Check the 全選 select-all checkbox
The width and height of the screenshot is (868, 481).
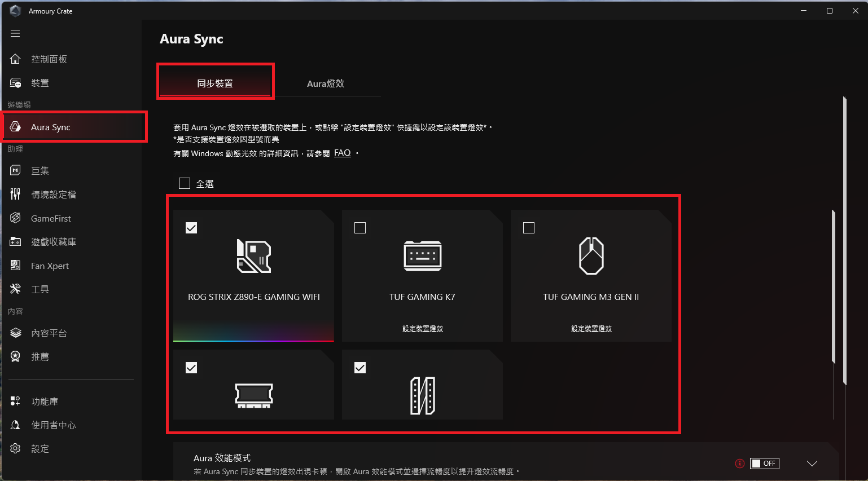pyautogui.click(x=184, y=183)
